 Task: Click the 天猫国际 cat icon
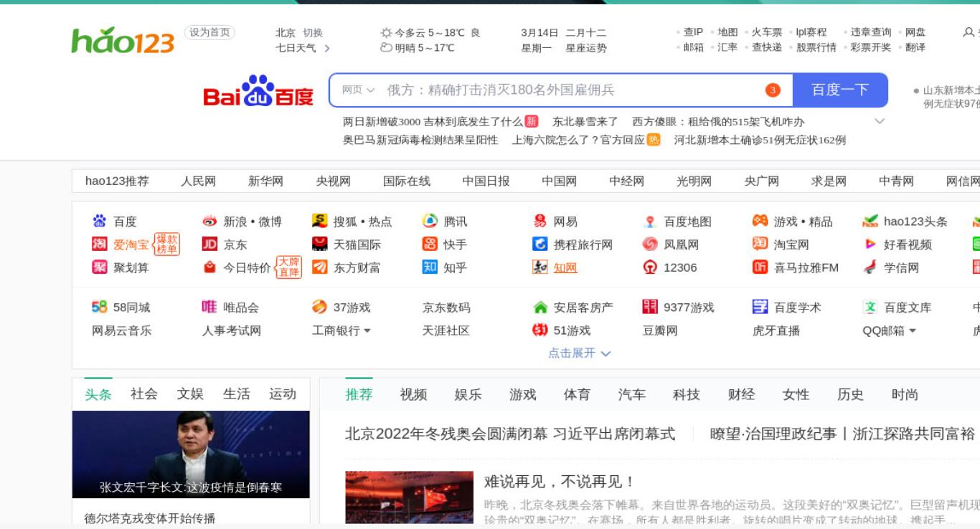[319, 244]
